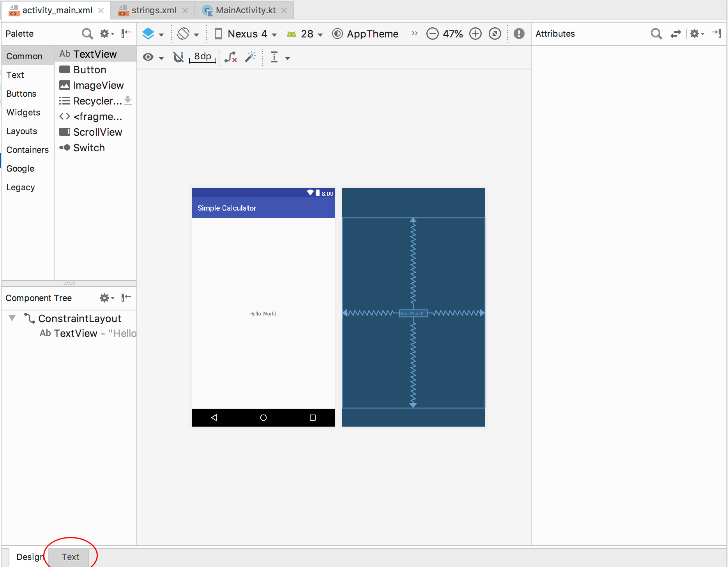728x567 pixels.
Task: Zoom out the layout preview
Action: (x=432, y=34)
